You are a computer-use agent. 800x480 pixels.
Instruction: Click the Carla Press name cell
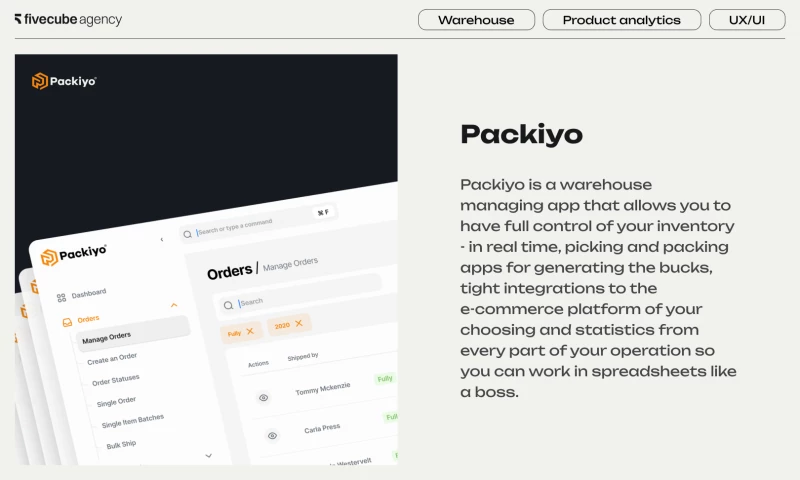(x=322, y=428)
